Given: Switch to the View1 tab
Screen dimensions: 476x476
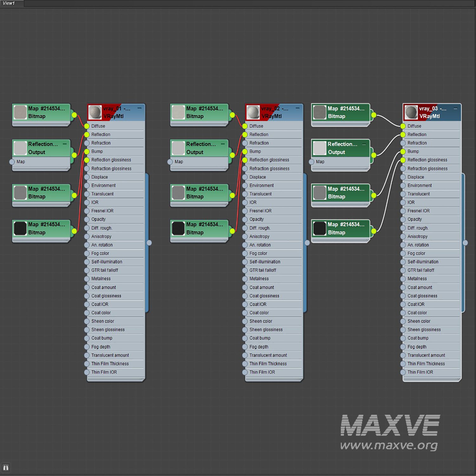Looking at the screenshot, I should 9,3.
